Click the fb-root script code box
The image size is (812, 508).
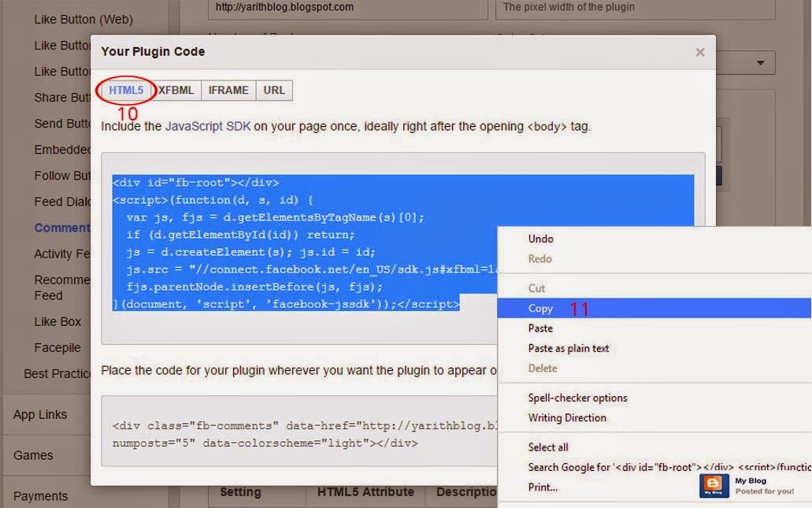(403, 249)
